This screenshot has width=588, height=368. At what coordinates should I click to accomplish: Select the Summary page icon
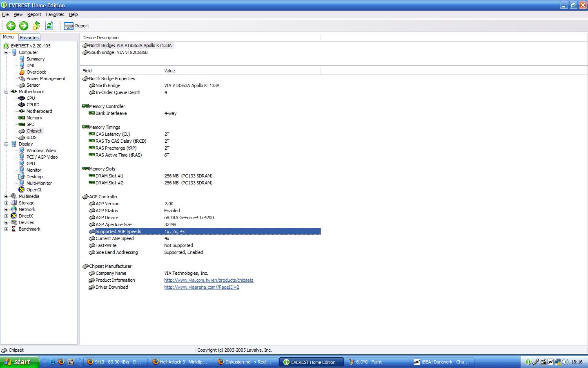coord(22,59)
